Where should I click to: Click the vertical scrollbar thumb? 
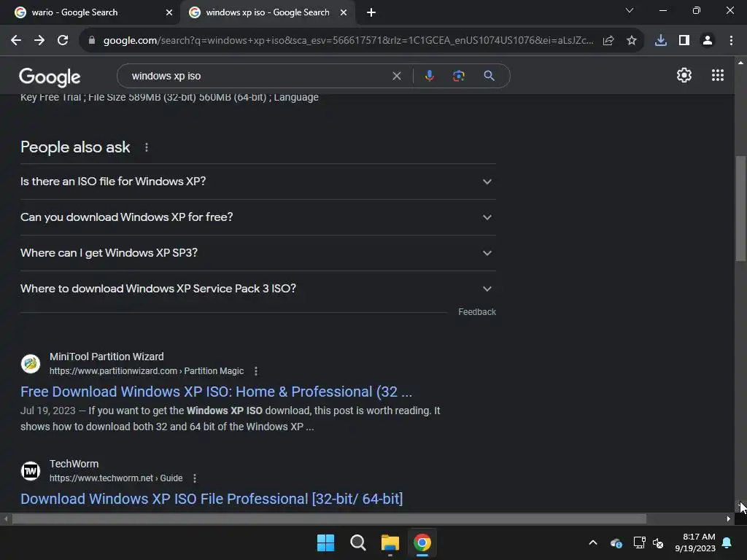[x=740, y=209]
